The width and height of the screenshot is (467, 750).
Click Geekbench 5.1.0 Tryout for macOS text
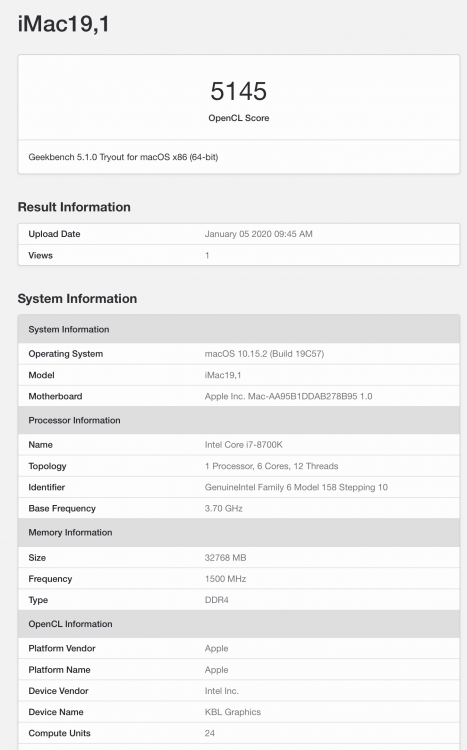(x=123, y=157)
